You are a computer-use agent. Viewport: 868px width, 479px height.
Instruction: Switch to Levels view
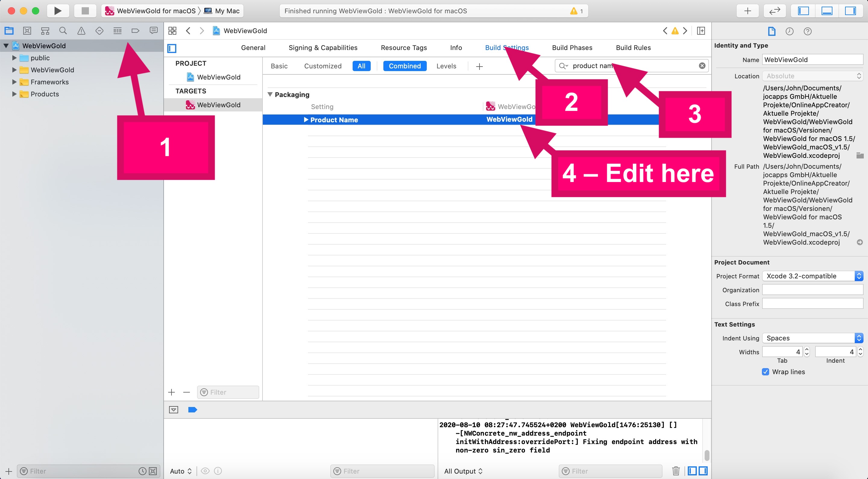click(446, 66)
